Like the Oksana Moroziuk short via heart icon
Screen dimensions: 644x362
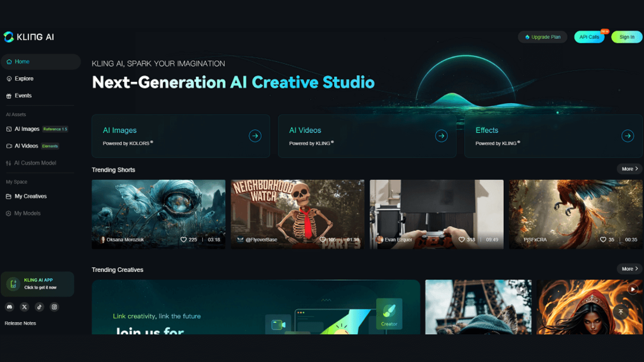coord(184,240)
